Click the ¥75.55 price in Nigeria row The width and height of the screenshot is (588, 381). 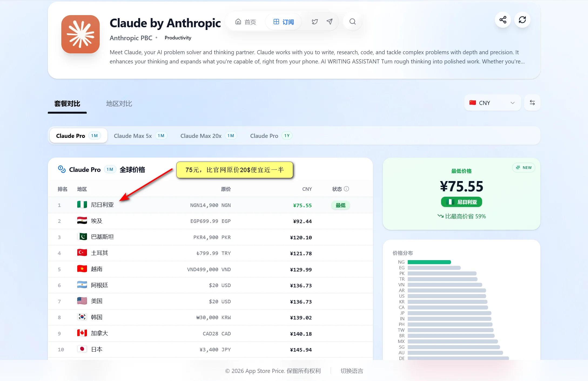click(x=302, y=205)
